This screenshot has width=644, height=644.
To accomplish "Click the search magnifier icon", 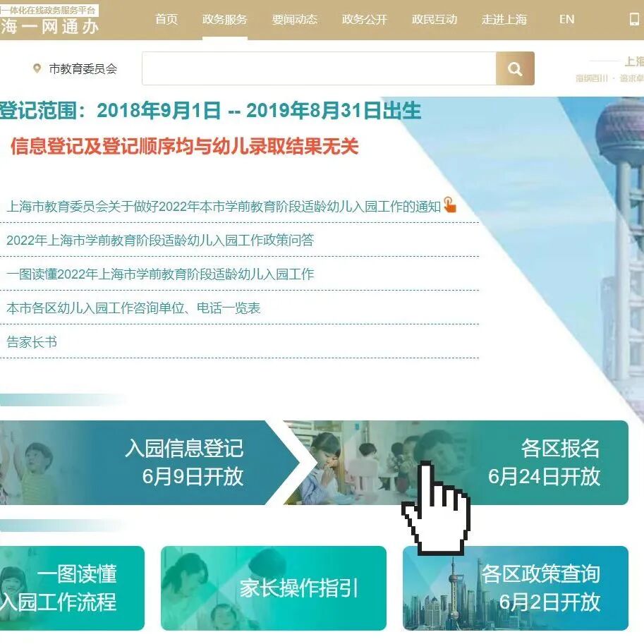I will [x=514, y=68].
